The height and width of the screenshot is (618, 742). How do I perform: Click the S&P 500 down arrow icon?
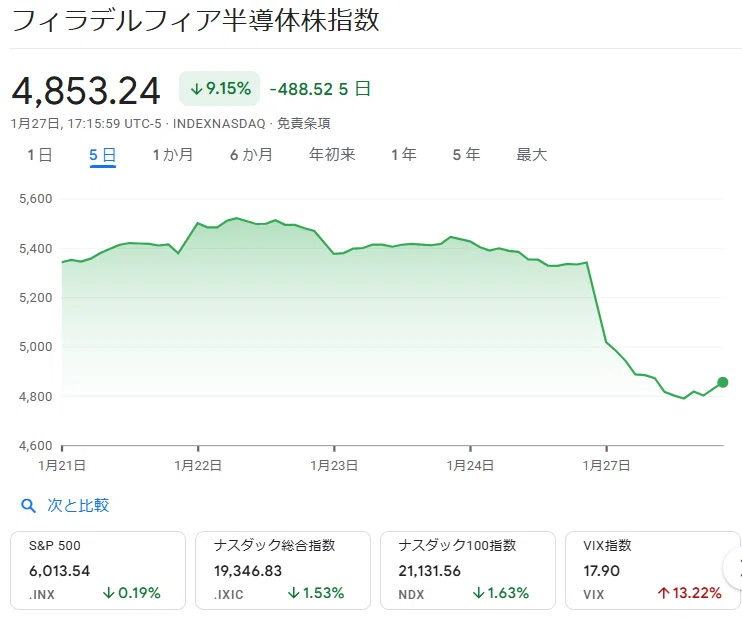pyautogui.click(x=109, y=593)
